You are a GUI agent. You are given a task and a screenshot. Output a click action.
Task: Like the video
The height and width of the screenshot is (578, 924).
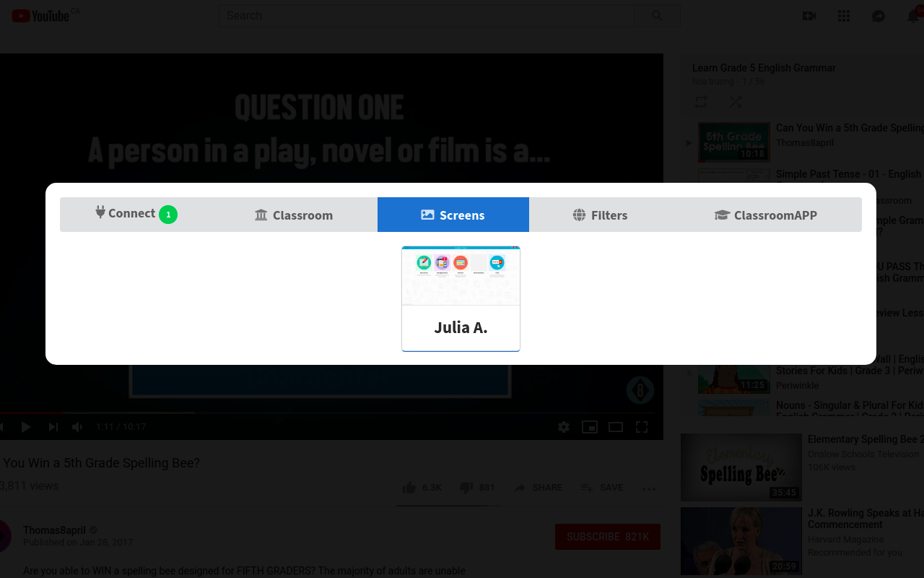(422, 488)
